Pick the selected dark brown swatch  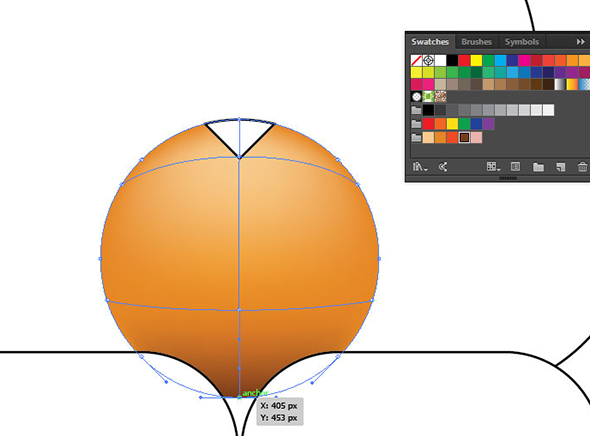coord(464,137)
